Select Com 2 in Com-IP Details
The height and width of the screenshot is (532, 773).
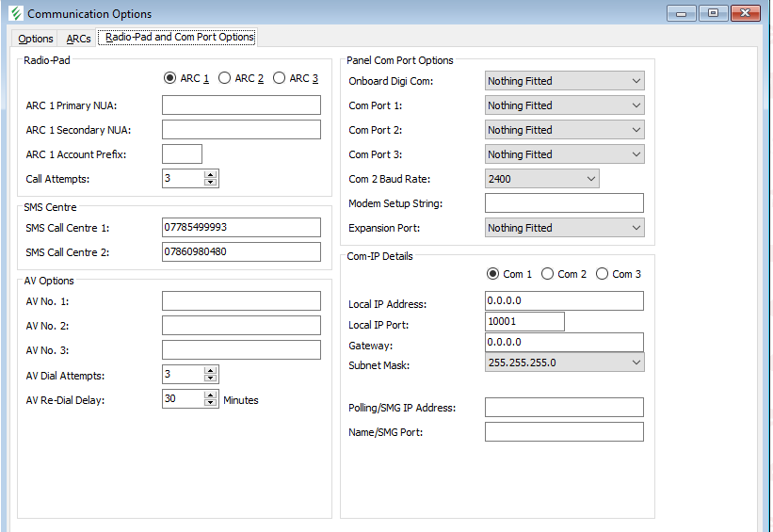pos(548,274)
